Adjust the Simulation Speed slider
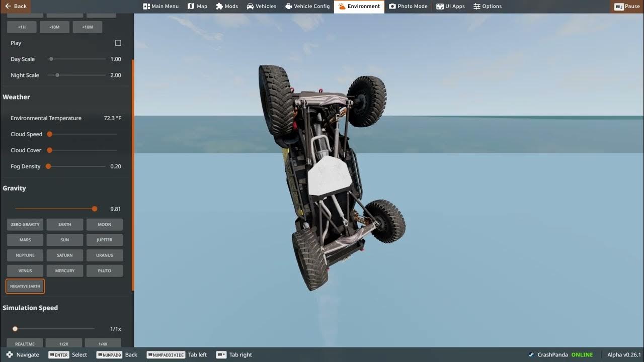 (x=54, y=329)
